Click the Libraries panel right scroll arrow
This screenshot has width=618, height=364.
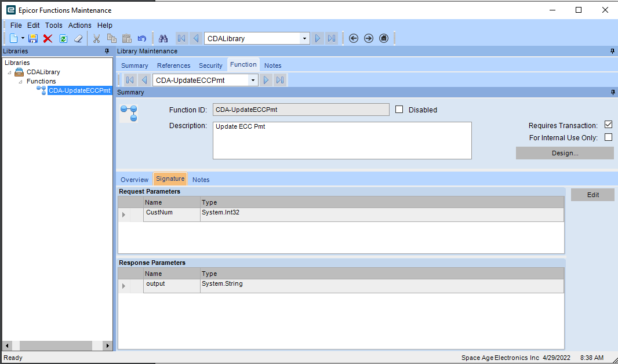(108, 345)
